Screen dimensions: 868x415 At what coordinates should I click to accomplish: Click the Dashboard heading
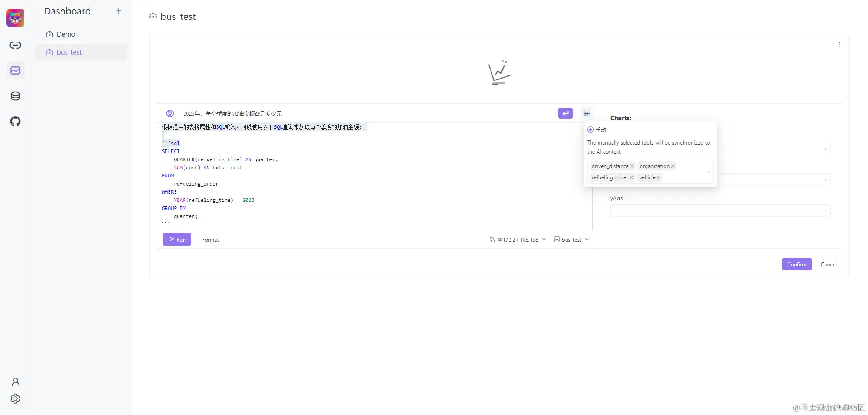pyautogui.click(x=67, y=11)
